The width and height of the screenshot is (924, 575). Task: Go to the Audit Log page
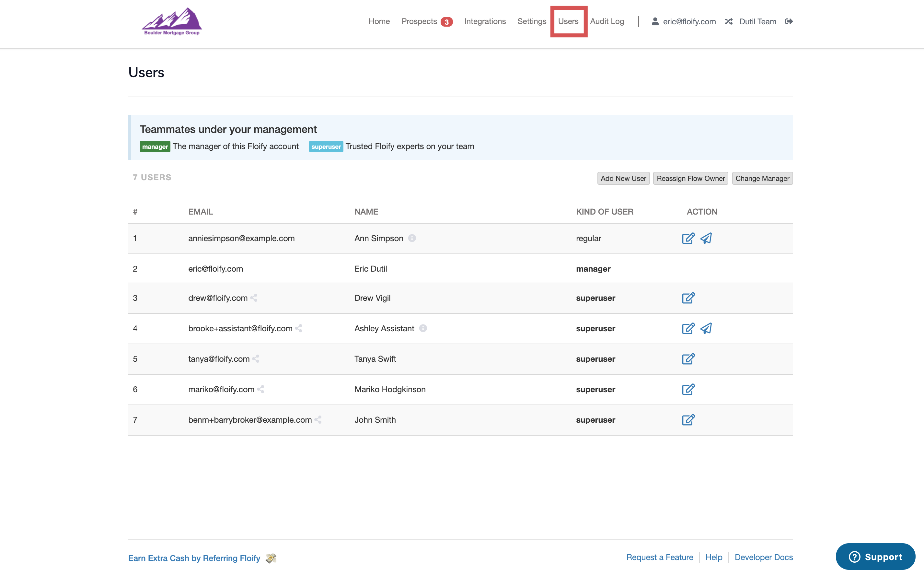[x=607, y=21]
